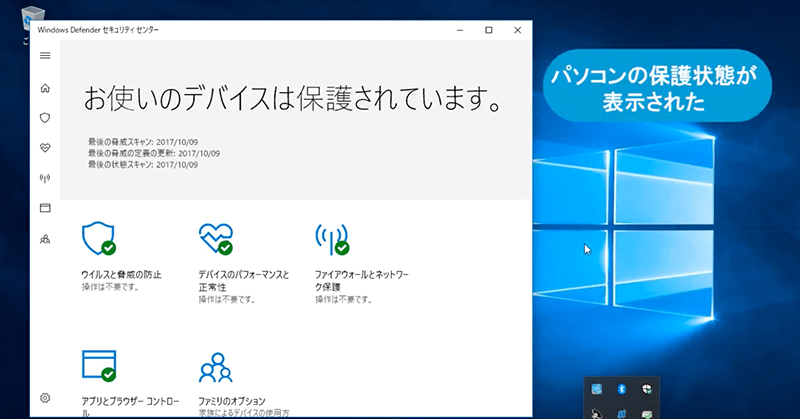Click the large virus protection shield tile icon
This screenshot has height=419, width=800.
click(99, 238)
